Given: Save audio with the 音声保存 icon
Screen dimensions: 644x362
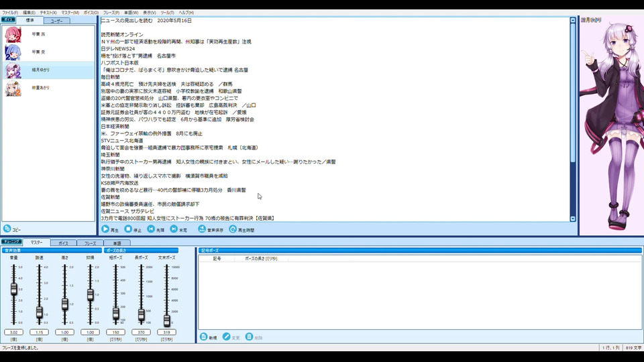Looking at the screenshot, I should click(x=202, y=229).
